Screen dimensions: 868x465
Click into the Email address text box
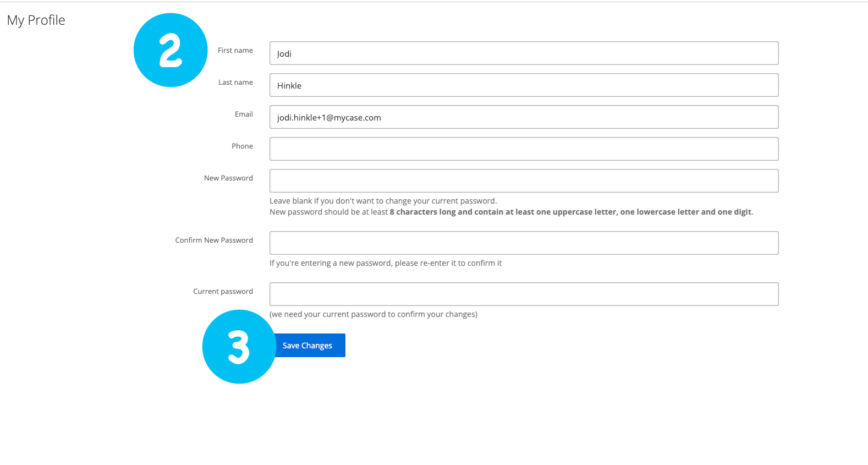tap(524, 117)
